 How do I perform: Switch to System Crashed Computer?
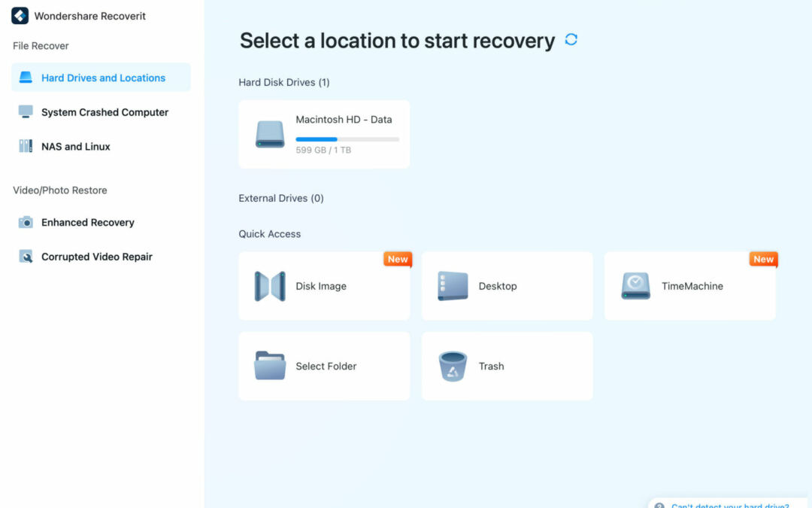pyautogui.click(x=105, y=112)
